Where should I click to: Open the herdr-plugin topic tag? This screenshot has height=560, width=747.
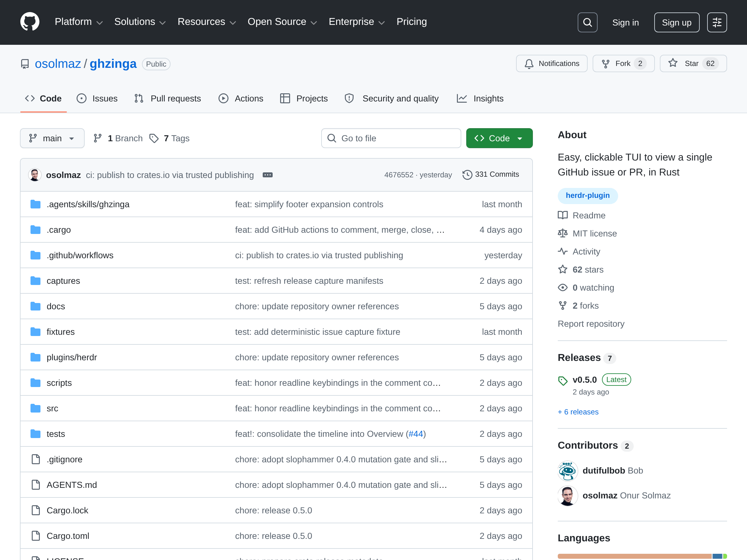tap(588, 196)
